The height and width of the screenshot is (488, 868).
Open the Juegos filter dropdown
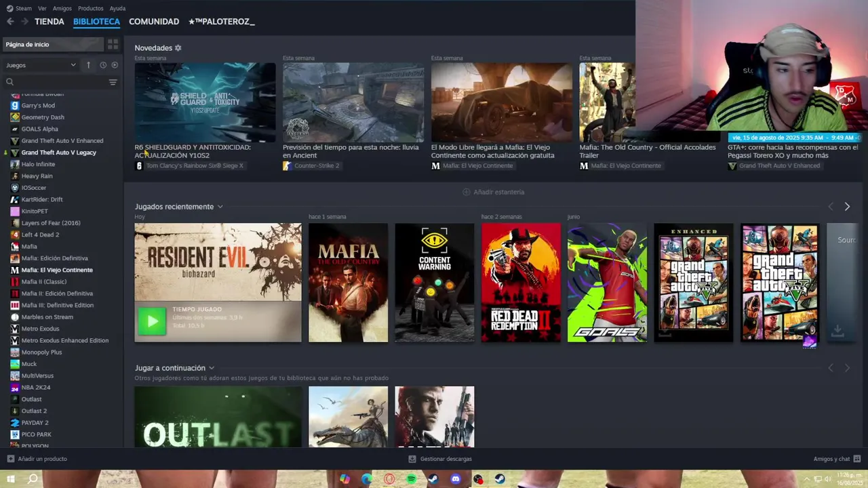[41, 65]
